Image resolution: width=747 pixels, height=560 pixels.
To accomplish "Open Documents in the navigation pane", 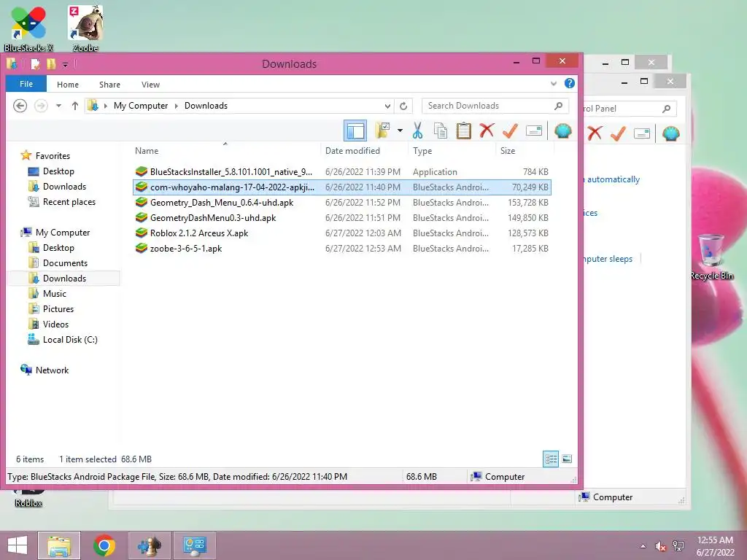I will pyautogui.click(x=58, y=262).
